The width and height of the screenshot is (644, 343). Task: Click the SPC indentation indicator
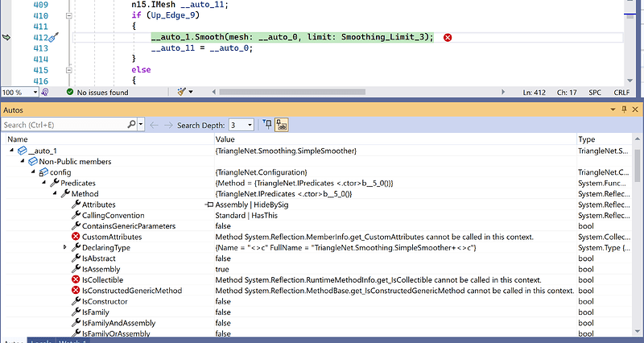pyautogui.click(x=595, y=93)
